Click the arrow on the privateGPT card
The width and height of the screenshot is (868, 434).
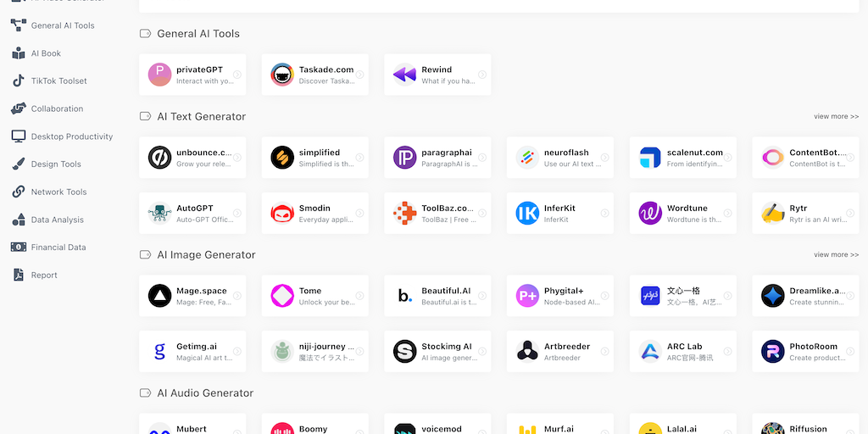(x=237, y=75)
